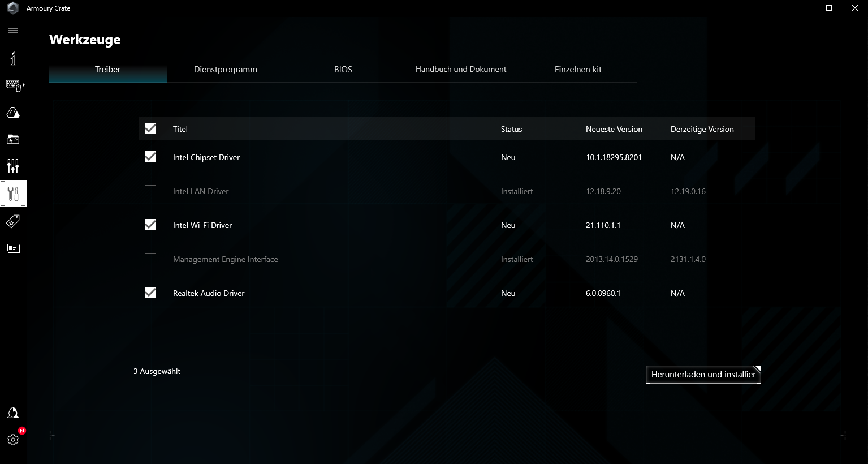Click version 21.110.1.1 value
This screenshot has width=868, height=464.
point(603,225)
